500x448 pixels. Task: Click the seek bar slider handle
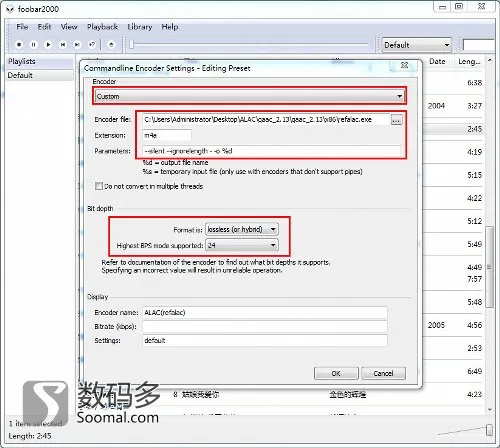click(131, 44)
